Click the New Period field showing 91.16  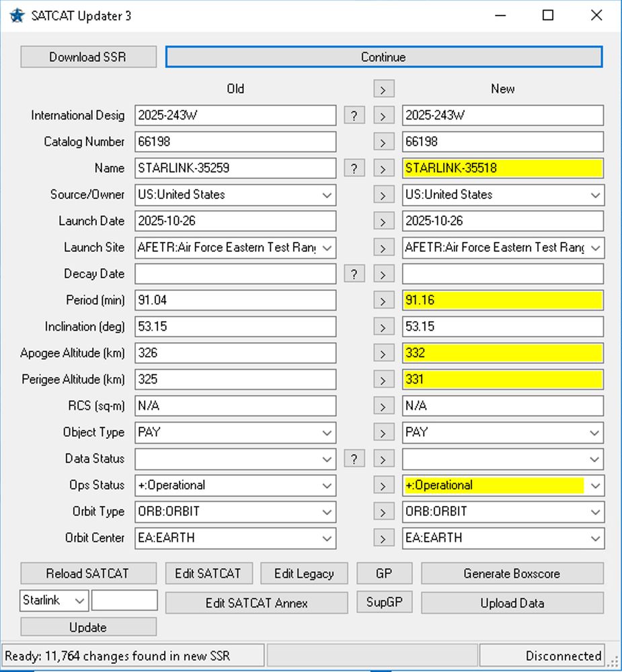(503, 300)
